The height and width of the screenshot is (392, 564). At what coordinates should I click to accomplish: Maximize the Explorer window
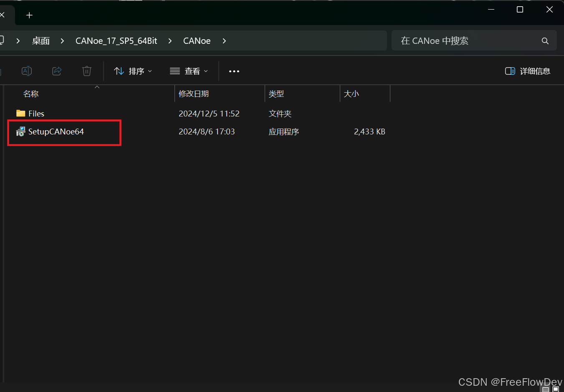pos(520,9)
